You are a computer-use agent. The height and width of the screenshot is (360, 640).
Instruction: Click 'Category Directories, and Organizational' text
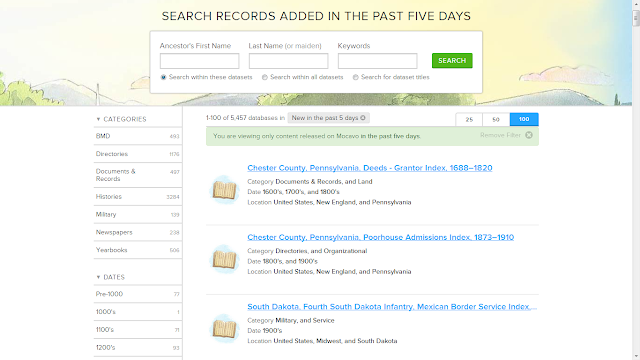[307, 251]
